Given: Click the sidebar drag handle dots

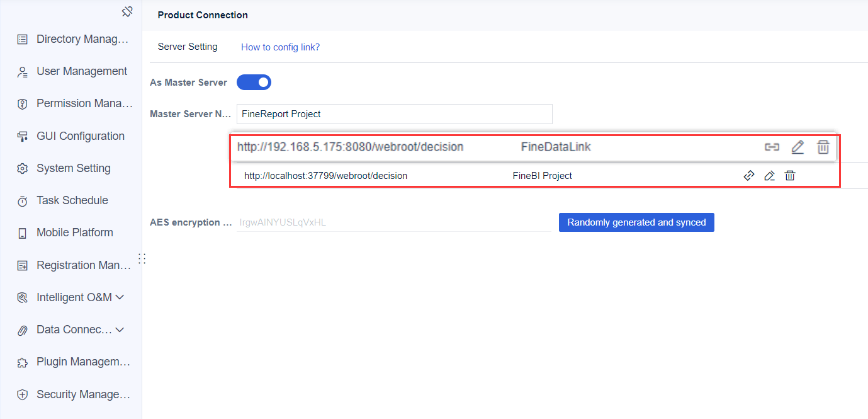Looking at the screenshot, I should click(x=142, y=258).
